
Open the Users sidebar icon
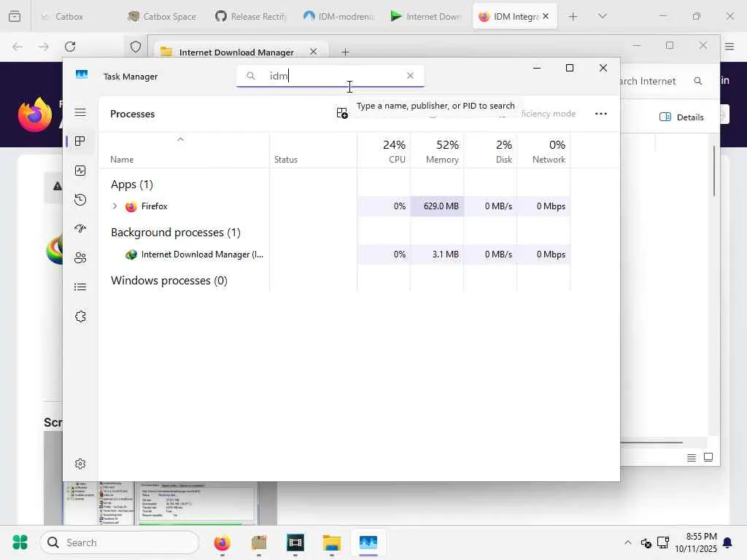pyautogui.click(x=80, y=258)
